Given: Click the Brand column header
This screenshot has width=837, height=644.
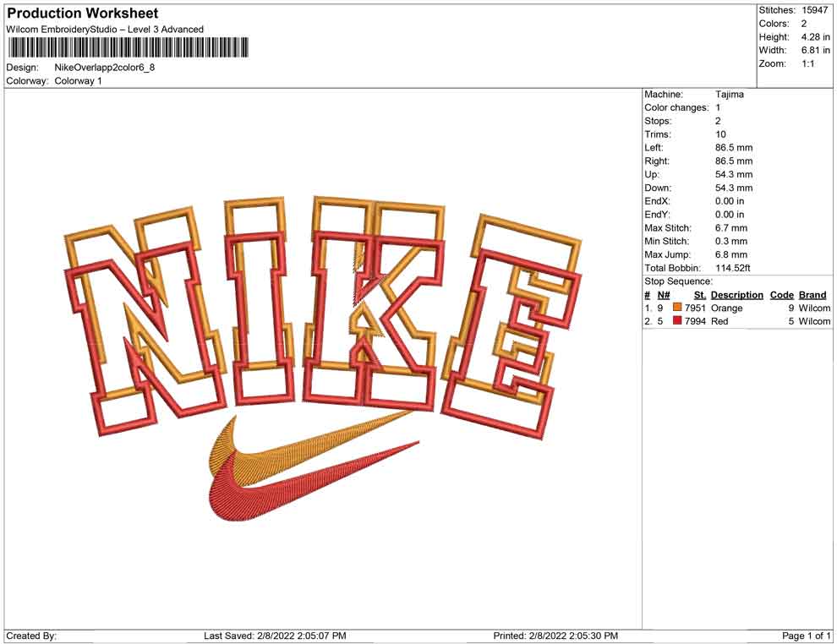Looking at the screenshot, I should click(812, 295).
